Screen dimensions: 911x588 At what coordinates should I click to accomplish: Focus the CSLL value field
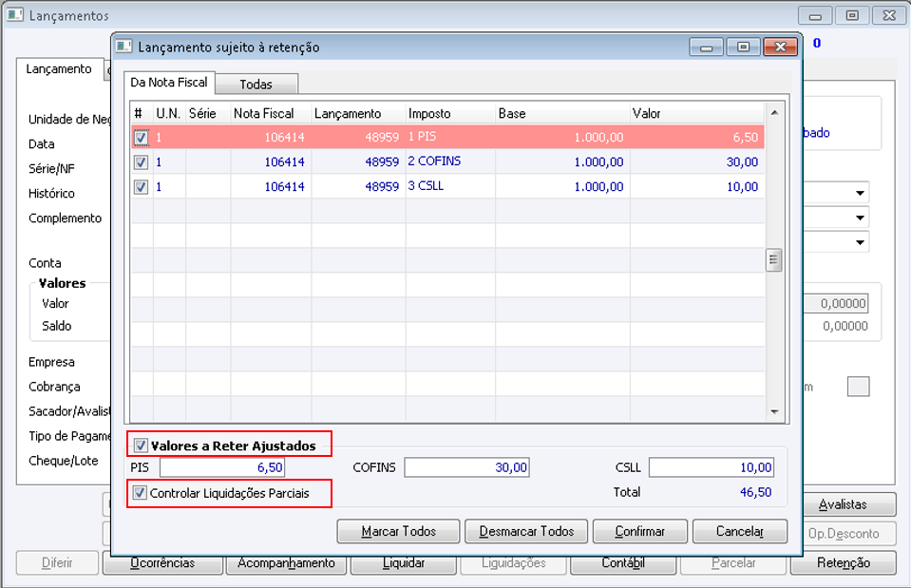tap(711, 467)
